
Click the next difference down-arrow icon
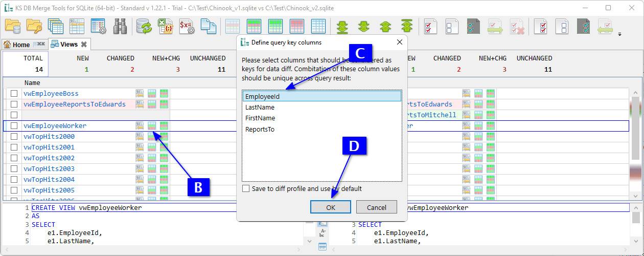pos(363,26)
